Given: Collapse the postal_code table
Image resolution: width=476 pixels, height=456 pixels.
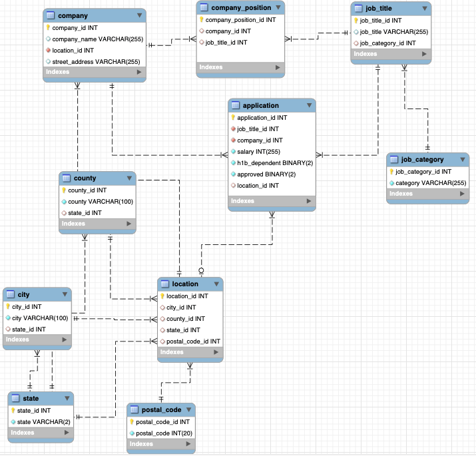Looking at the screenshot, I should (189, 409).
